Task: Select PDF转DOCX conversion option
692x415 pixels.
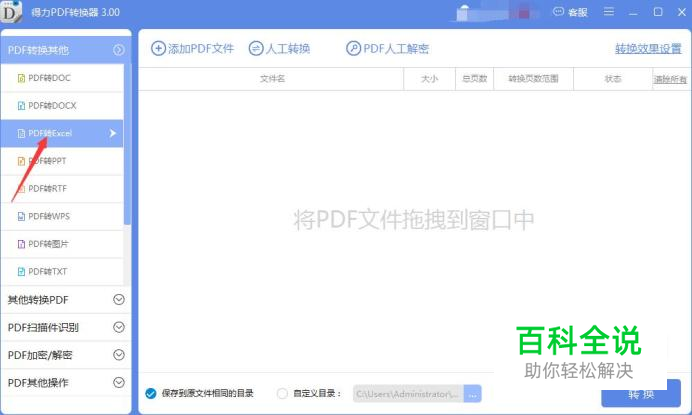Action: click(62, 106)
